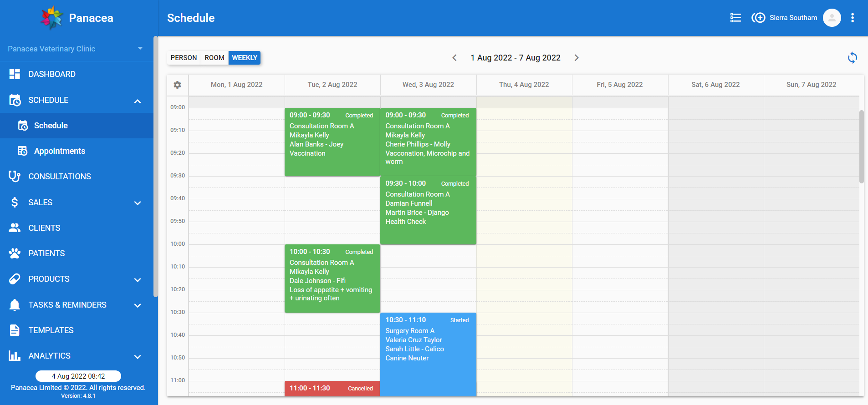
Task: Click the 10:00 time slot label
Action: coord(178,244)
